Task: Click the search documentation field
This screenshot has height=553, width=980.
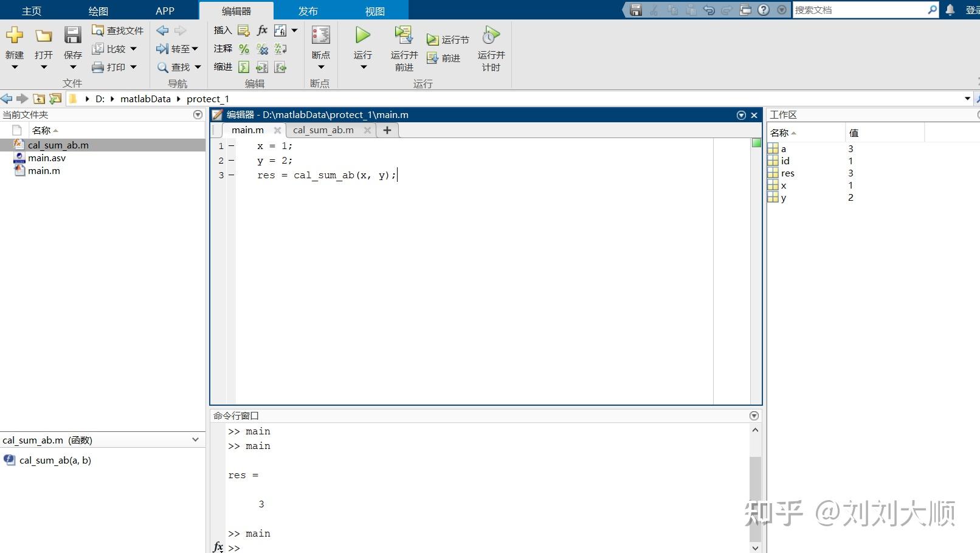Action: pyautogui.click(x=859, y=10)
